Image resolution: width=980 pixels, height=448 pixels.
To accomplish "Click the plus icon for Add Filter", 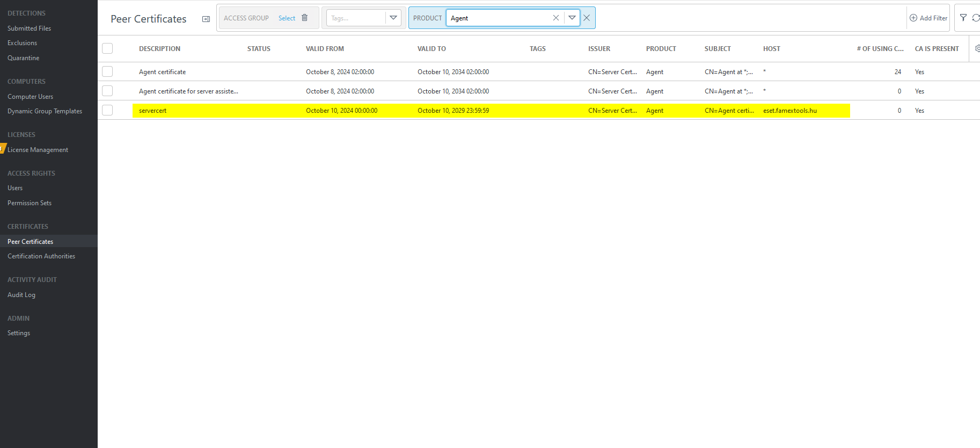I will (913, 18).
